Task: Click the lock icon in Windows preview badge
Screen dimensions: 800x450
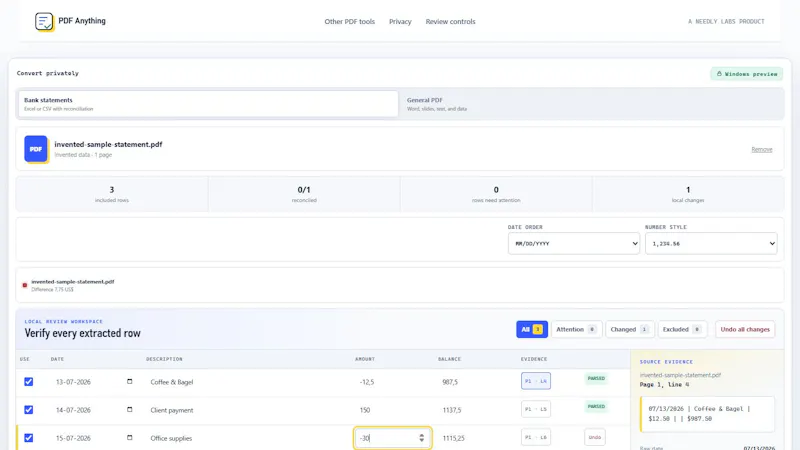Action: (x=719, y=74)
